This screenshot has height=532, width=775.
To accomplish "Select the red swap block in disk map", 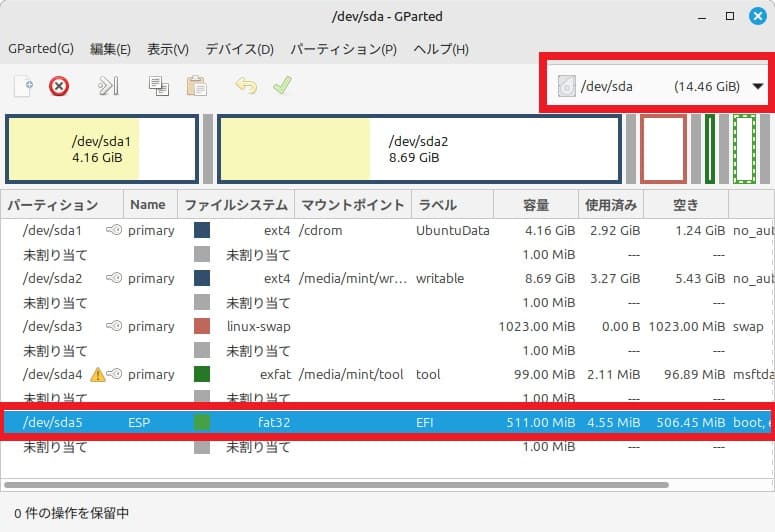I will pyautogui.click(x=663, y=149).
